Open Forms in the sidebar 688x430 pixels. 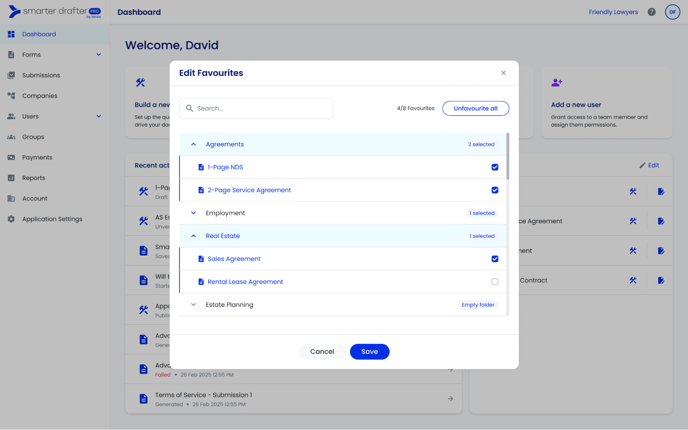tap(55, 55)
